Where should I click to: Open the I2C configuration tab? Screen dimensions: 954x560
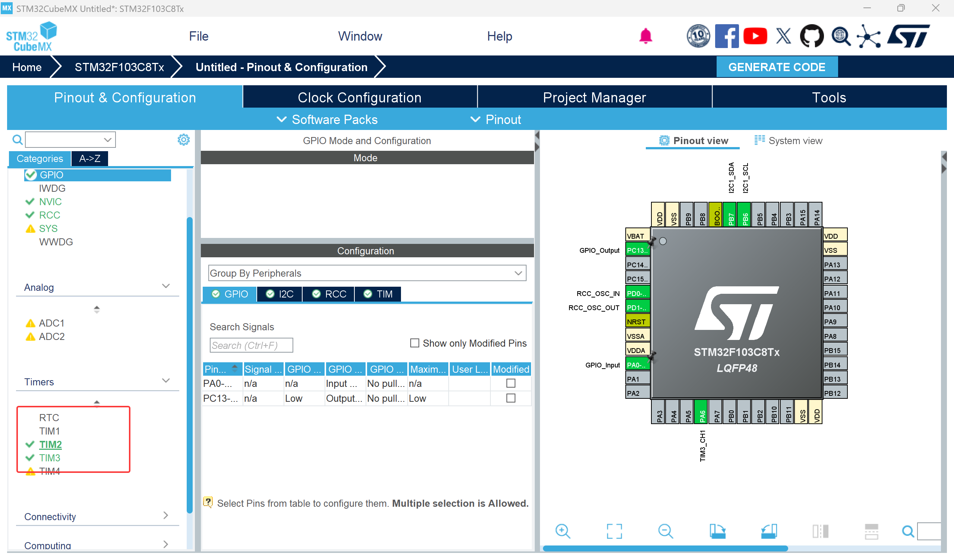click(280, 294)
